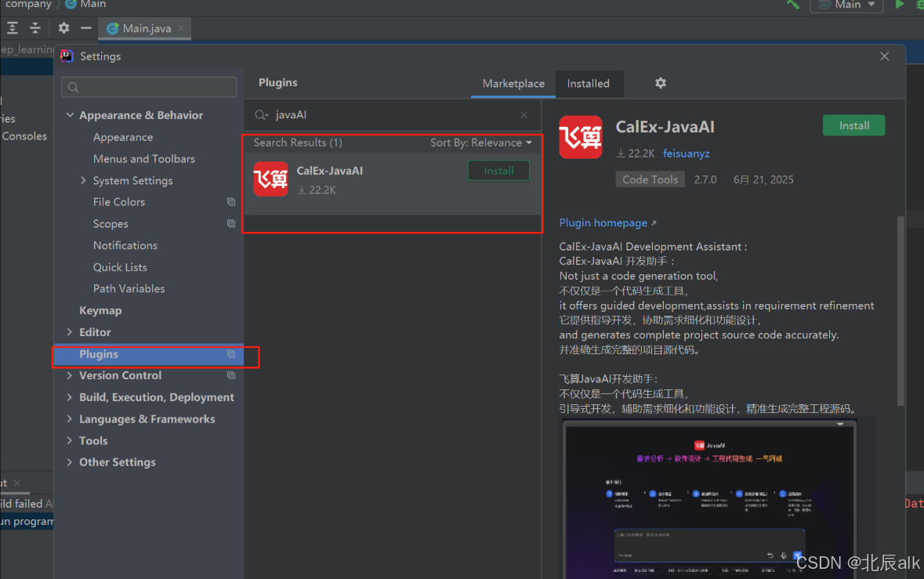Click the Code Tools tag
The width and height of the screenshot is (924, 579).
pyautogui.click(x=650, y=179)
